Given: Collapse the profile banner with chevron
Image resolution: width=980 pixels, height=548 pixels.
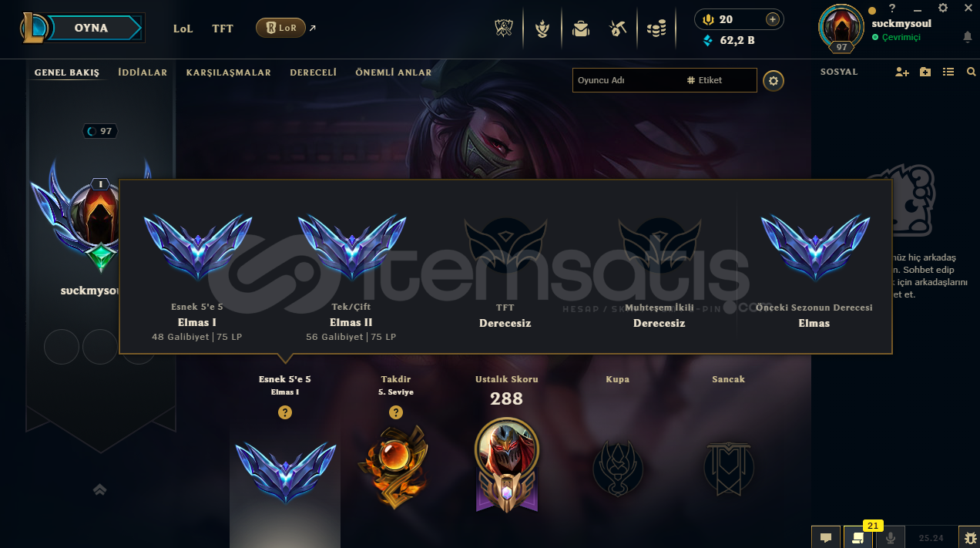Looking at the screenshot, I should (99, 489).
